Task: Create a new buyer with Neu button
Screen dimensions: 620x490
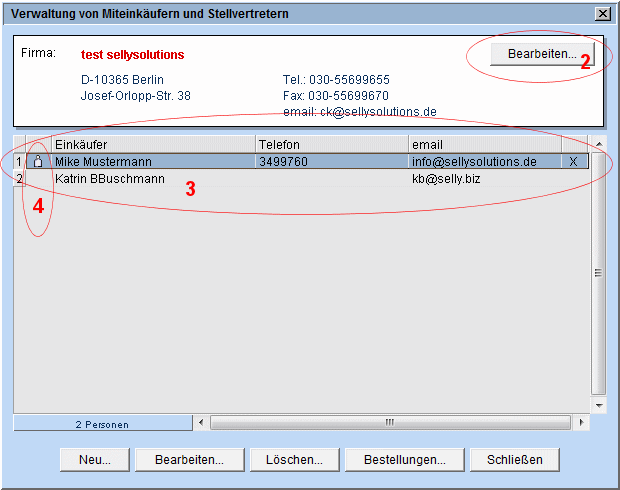Action: pyautogui.click(x=95, y=460)
